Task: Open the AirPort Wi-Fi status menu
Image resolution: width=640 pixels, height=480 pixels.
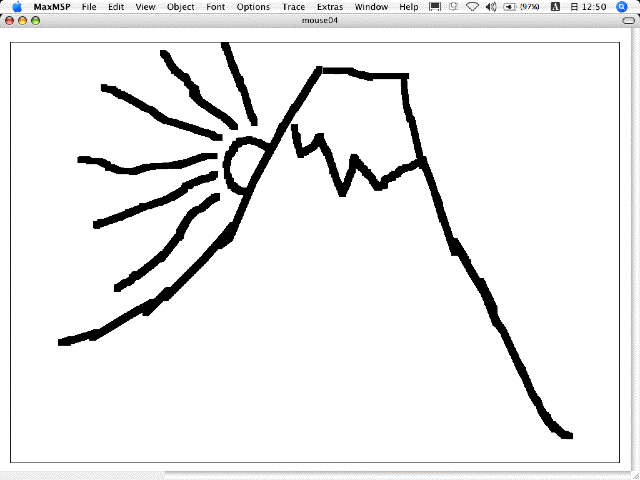Action: click(472, 7)
